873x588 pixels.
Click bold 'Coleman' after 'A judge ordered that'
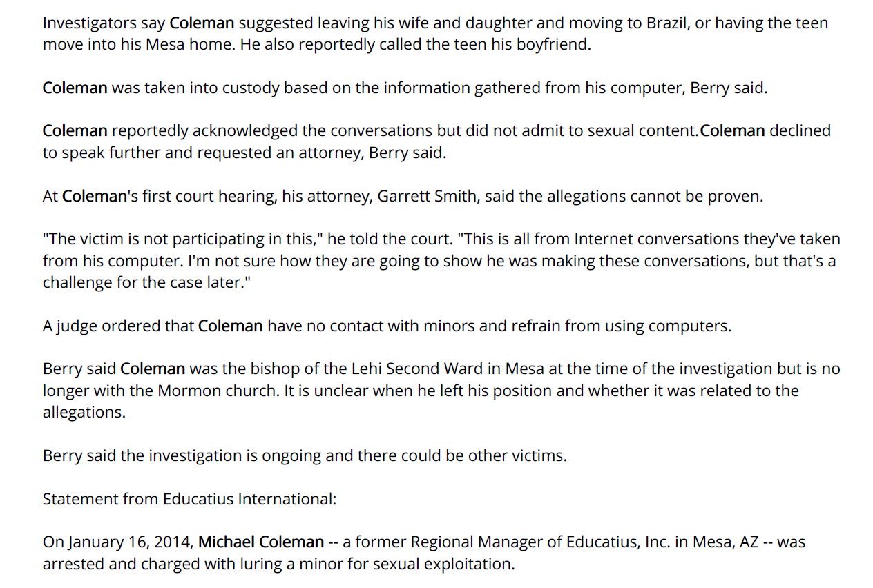(231, 326)
